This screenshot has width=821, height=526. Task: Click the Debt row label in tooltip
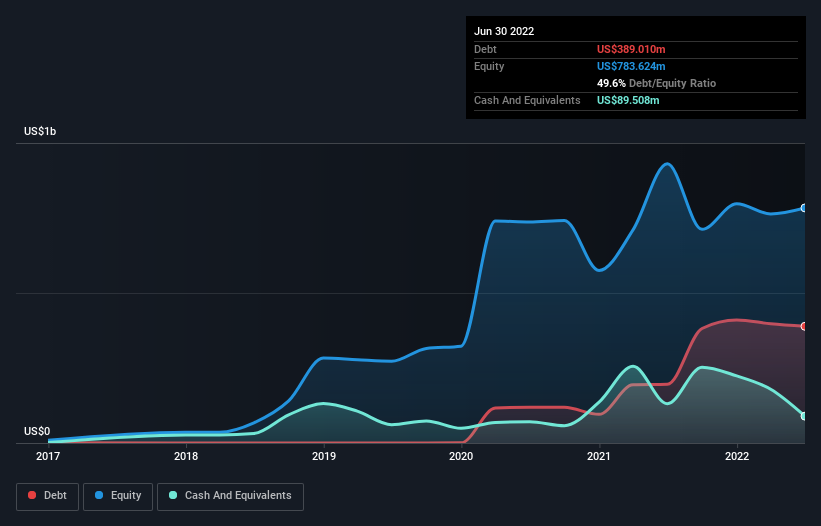coord(485,49)
